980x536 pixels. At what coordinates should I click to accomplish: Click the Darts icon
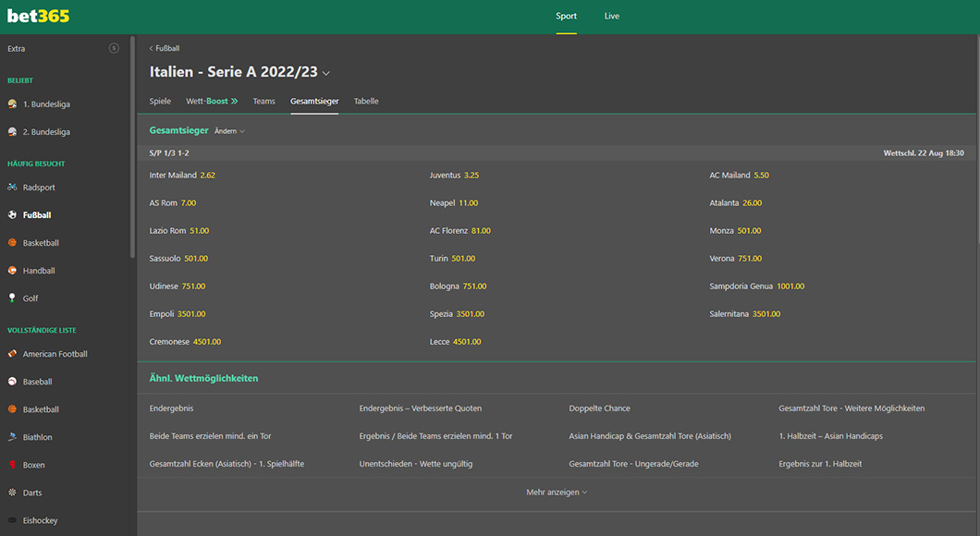point(13,493)
